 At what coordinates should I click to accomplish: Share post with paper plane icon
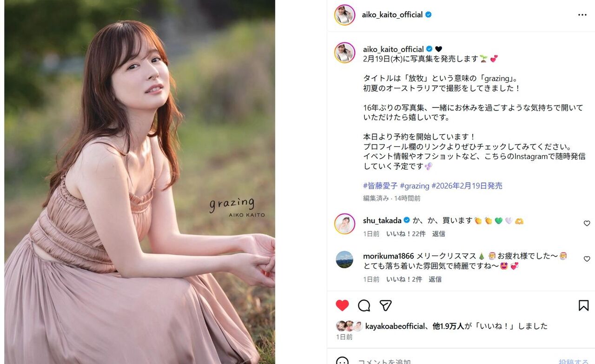[x=385, y=305]
